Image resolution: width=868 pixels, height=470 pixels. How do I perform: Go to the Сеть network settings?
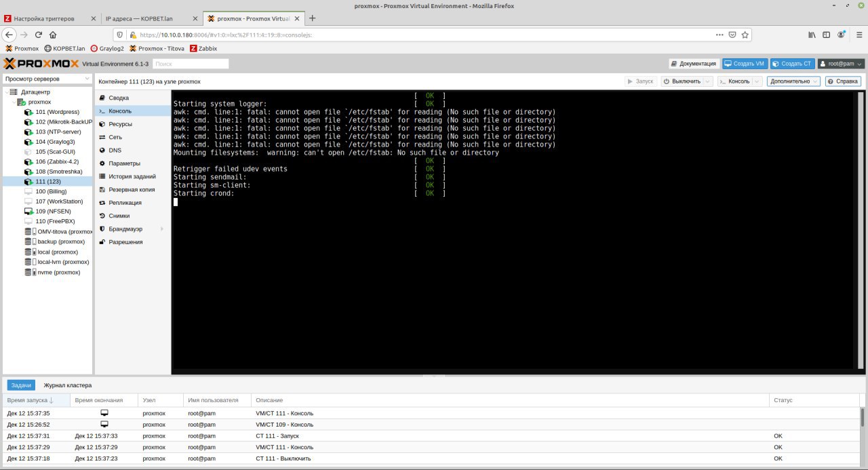(115, 137)
